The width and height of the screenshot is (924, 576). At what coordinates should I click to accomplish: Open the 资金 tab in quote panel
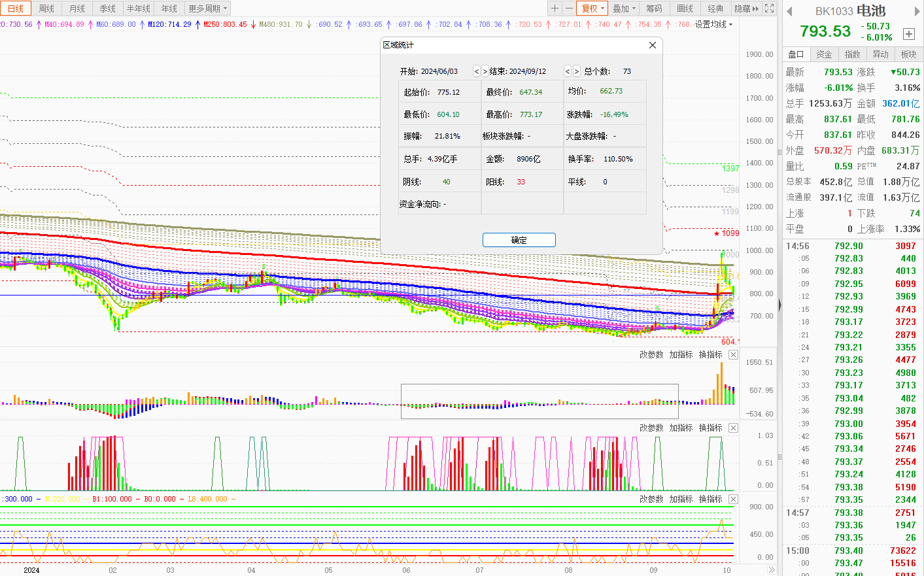tap(824, 54)
